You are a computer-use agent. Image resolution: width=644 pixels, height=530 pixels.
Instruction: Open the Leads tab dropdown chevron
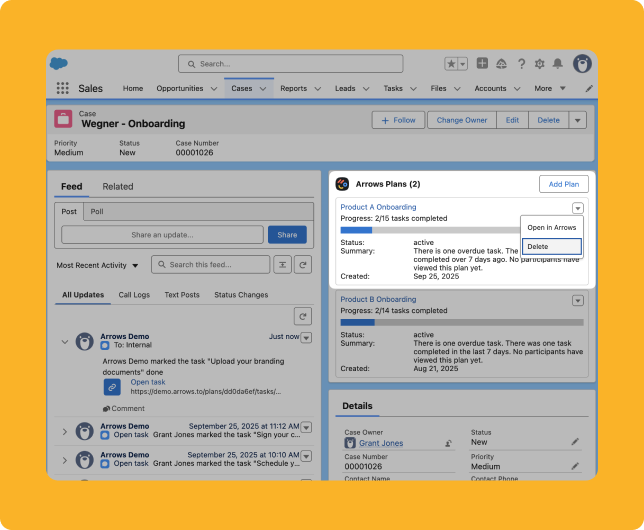tap(366, 89)
